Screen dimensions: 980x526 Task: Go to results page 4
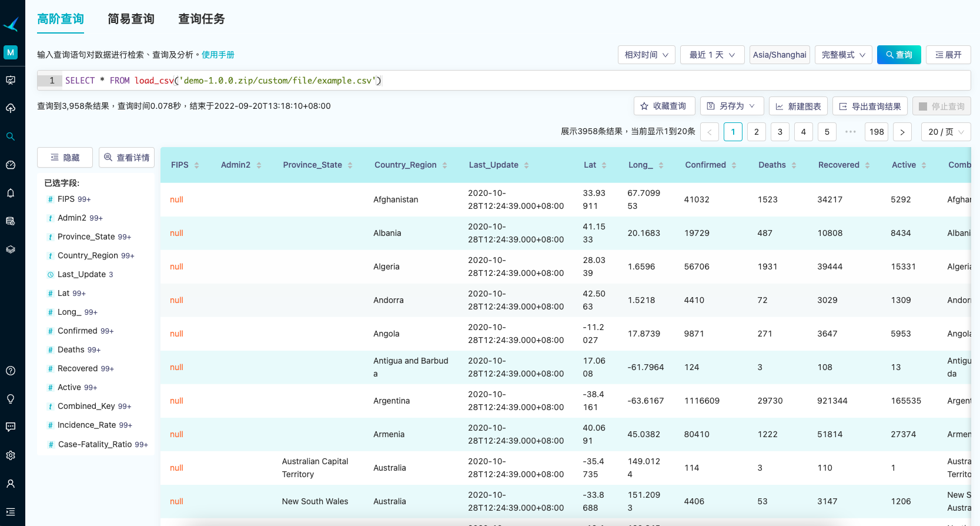click(x=804, y=132)
